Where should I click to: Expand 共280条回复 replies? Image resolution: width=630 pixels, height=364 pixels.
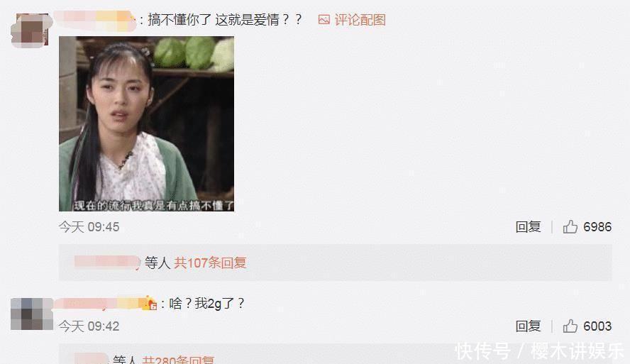(x=178, y=359)
